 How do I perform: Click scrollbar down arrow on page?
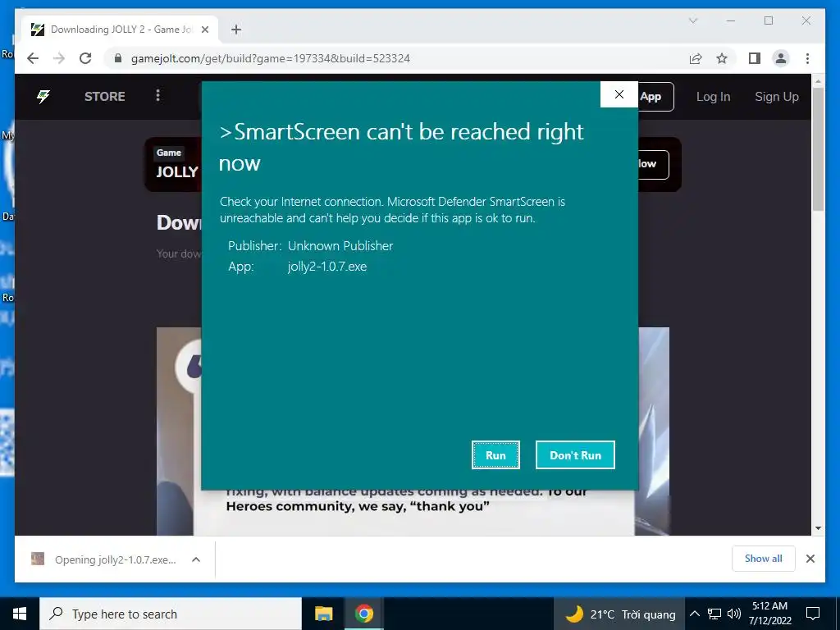pos(818,528)
